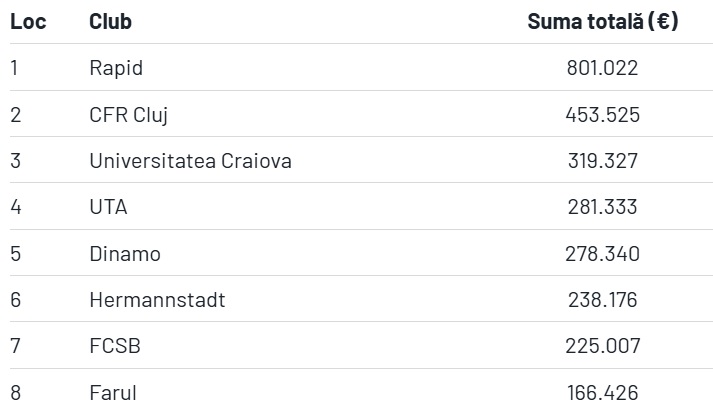Click the amount 238.176
Screen dimensions: 713x415
[x=603, y=300]
